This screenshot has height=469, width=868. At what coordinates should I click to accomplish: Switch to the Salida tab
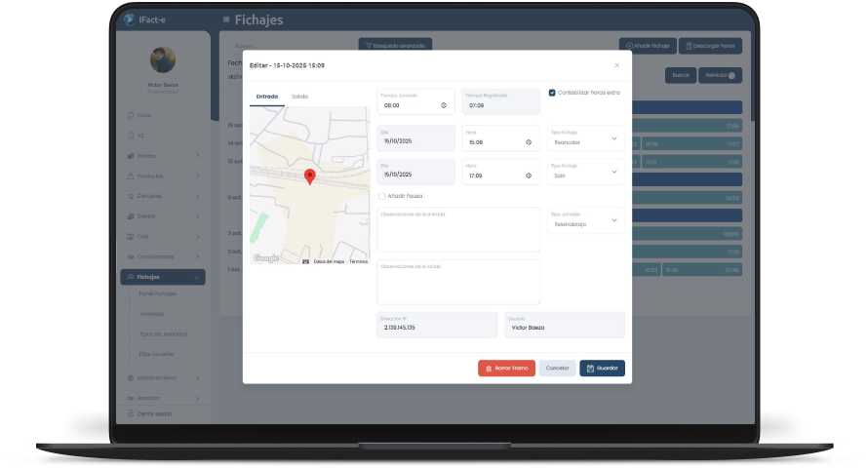point(299,97)
